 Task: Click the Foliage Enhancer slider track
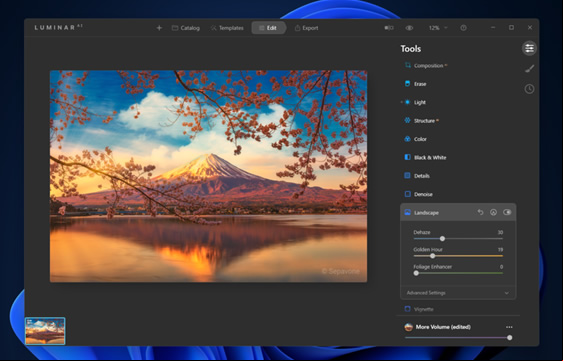[458, 273]
